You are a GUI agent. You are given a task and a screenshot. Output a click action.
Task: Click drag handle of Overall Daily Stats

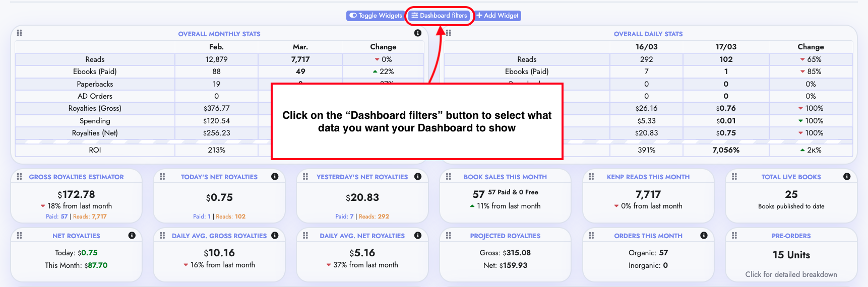click(x=448, y=33)
